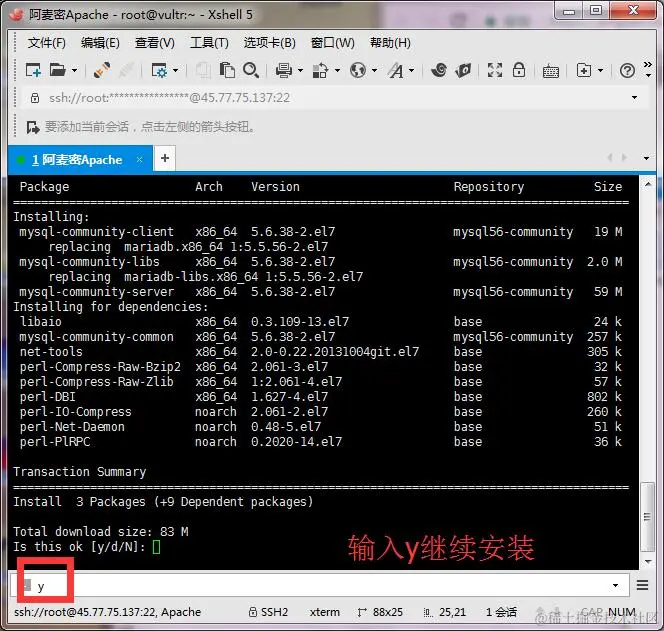664x631 pixels.
Task: Click the New session icon
Action: [x=33, y=70]
